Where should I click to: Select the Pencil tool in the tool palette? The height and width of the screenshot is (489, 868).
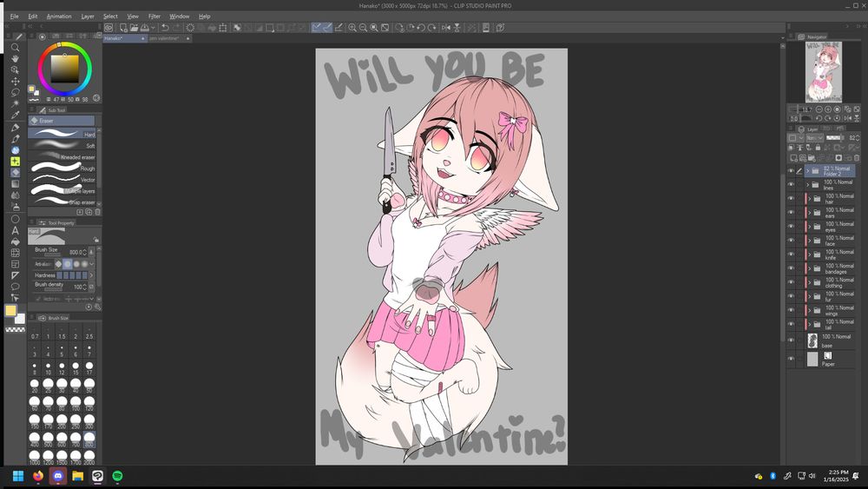15,138
